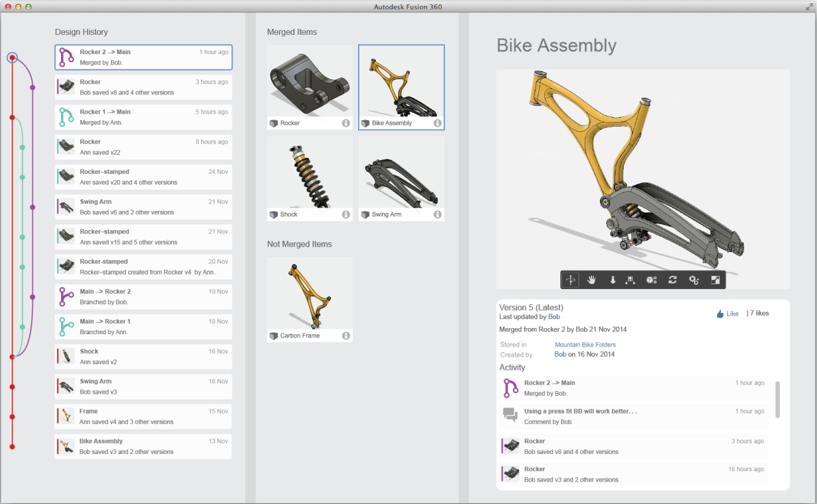The height and width of the screenshot is (504, 817).
Task: Click the component display cube icon
Action: point(651,279)
